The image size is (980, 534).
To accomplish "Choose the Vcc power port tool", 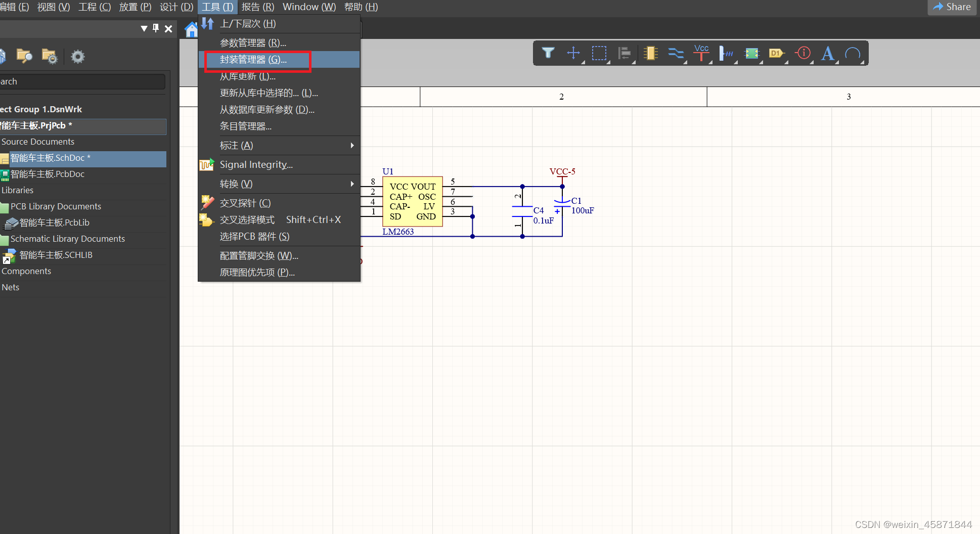I will (x=701, y=53).
